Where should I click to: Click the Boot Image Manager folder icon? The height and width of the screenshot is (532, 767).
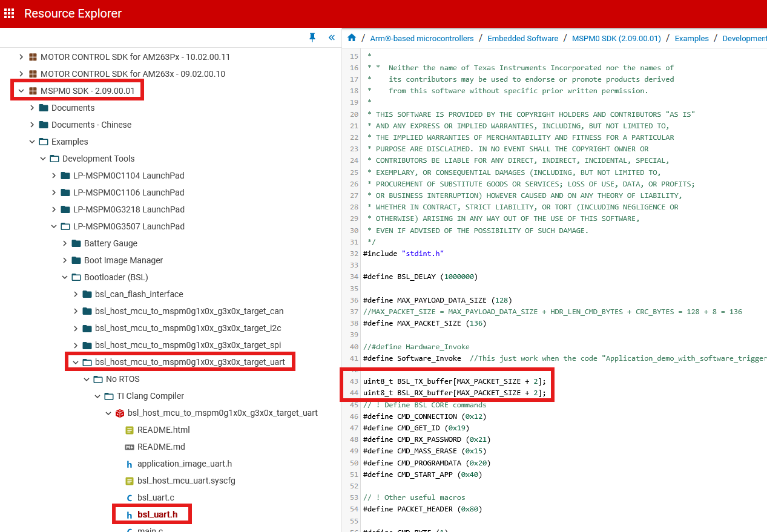76,260
